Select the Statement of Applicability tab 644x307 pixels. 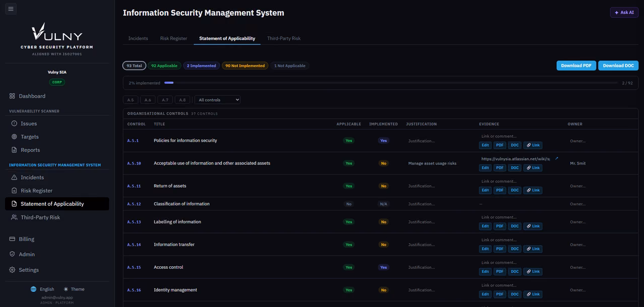(x=227, y=38)
